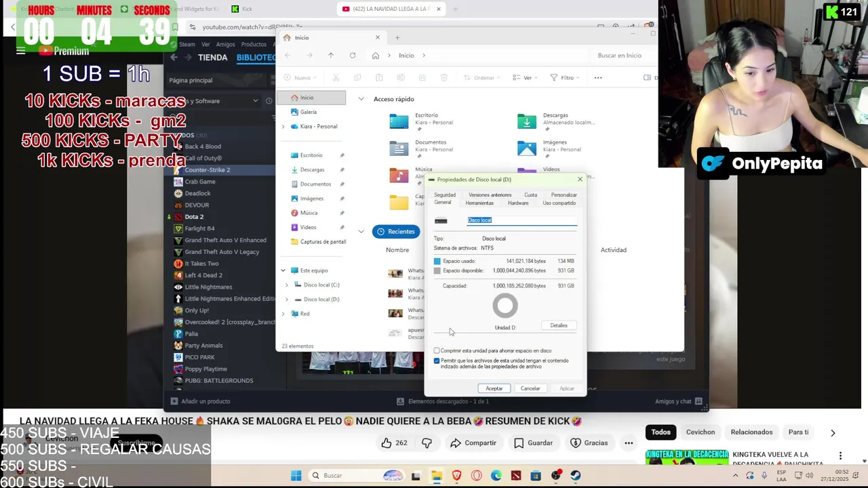The width and height of the screenshot is (868, 488).
Task: Open options for KINGTEKA suggested video
Action: coord(840,456)
